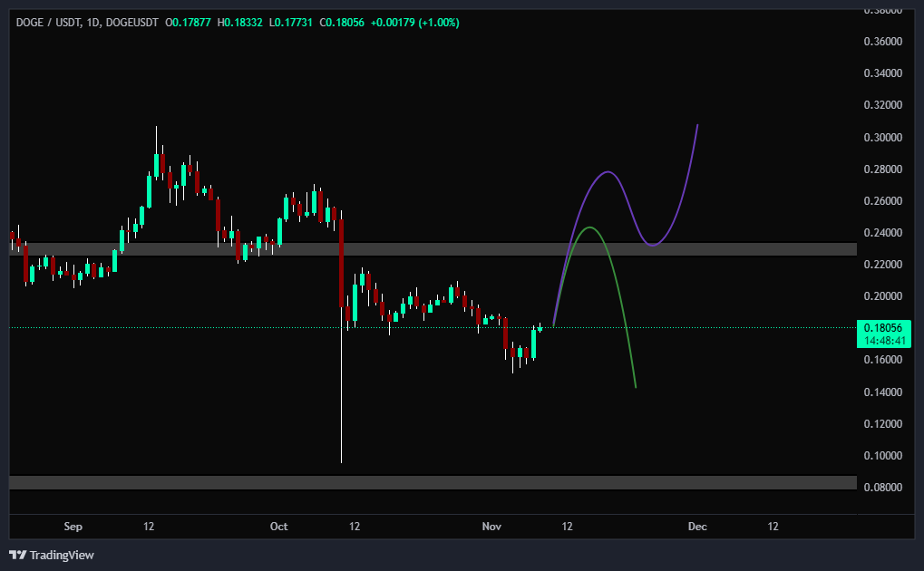The height and width of the screenshot is (571, 924).
Task: Click the Sep label on time axis
Action: 73,527
